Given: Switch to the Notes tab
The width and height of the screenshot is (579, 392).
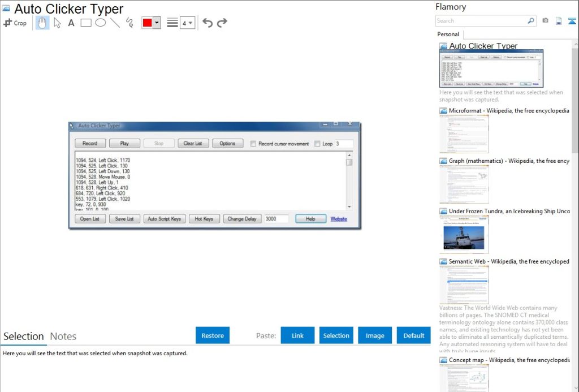Looking at the screenshot, I should click(x=63, y=337).
